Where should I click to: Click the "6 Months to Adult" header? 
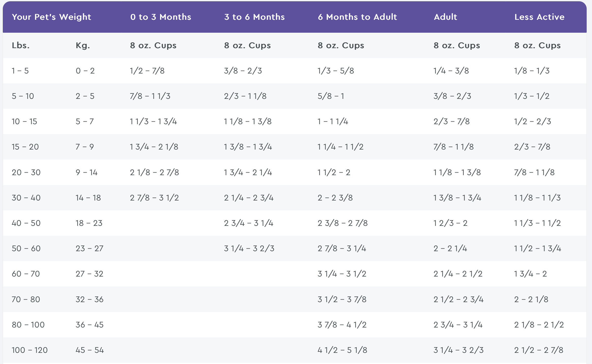tap(357, 17)
